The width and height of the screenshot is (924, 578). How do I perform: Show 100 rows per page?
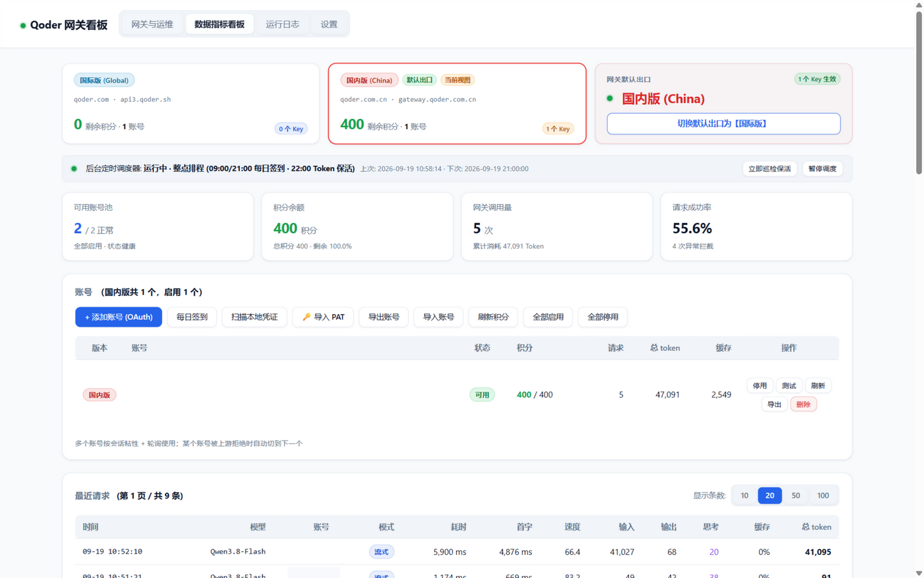coord(823,496)
